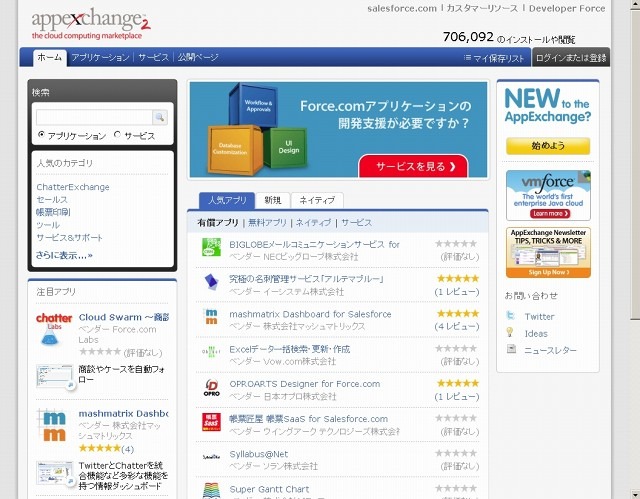This screenshot has width=640, height=499.
Task: Click the マイ保存リスト list icon
Action: (x=468, y=58)
